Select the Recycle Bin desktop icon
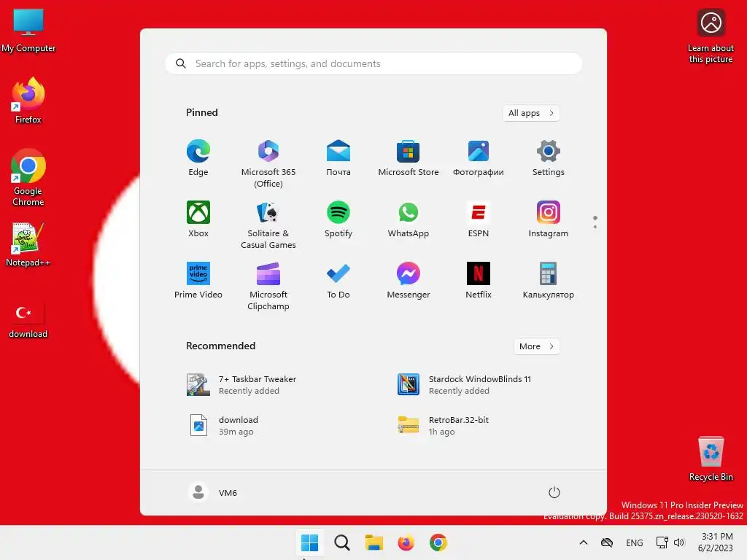This screenshot has width=747, height=560. [711, 459]
